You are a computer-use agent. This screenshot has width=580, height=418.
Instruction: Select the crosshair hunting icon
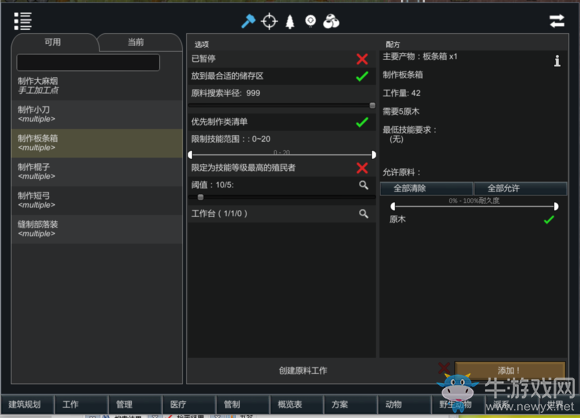tap(269, 21)
